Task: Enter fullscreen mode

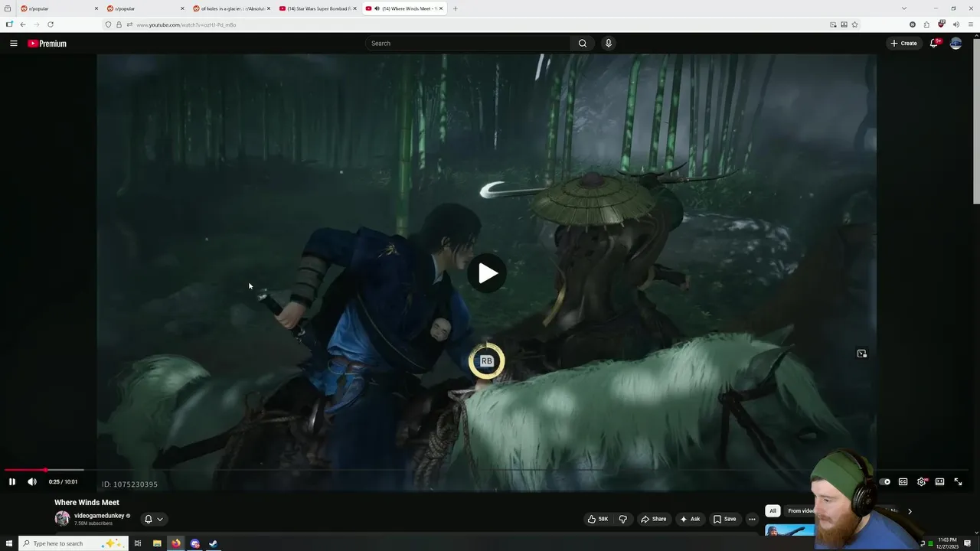Action: tap(958, 481)
